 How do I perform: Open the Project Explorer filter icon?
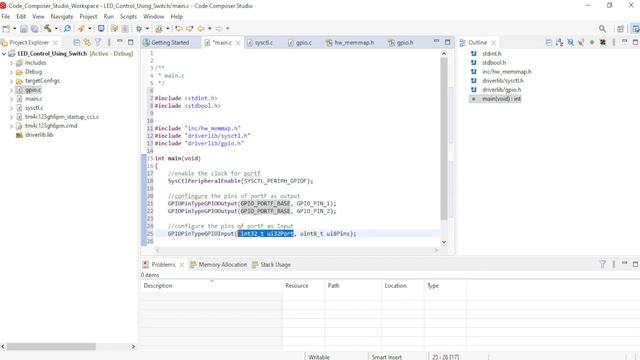98,42
